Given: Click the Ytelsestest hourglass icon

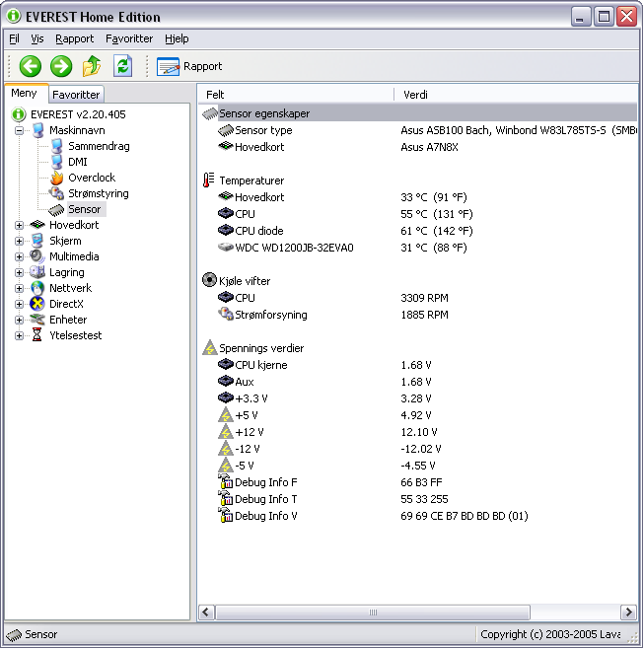Looking at the screenshot, I should tap(37, 335).
